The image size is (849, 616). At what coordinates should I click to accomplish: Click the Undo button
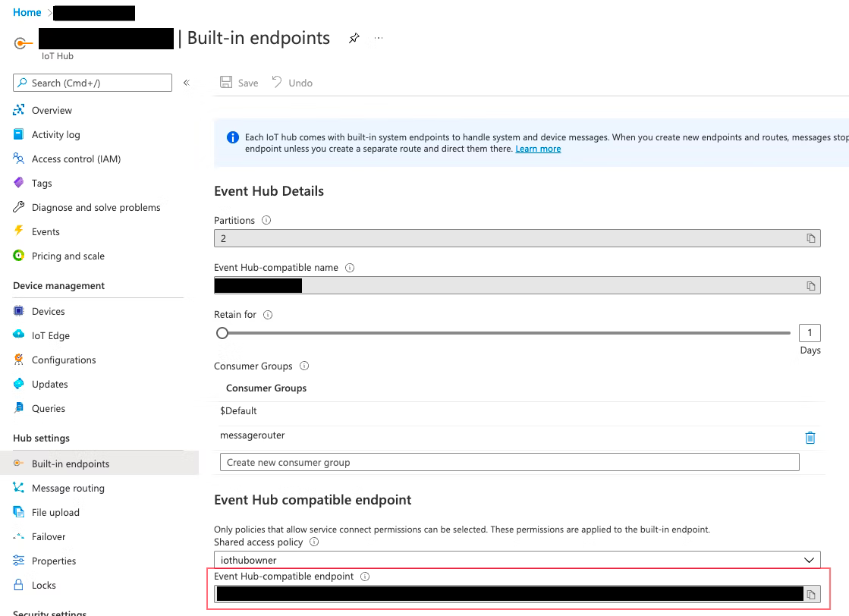click(x=292, y=83)
